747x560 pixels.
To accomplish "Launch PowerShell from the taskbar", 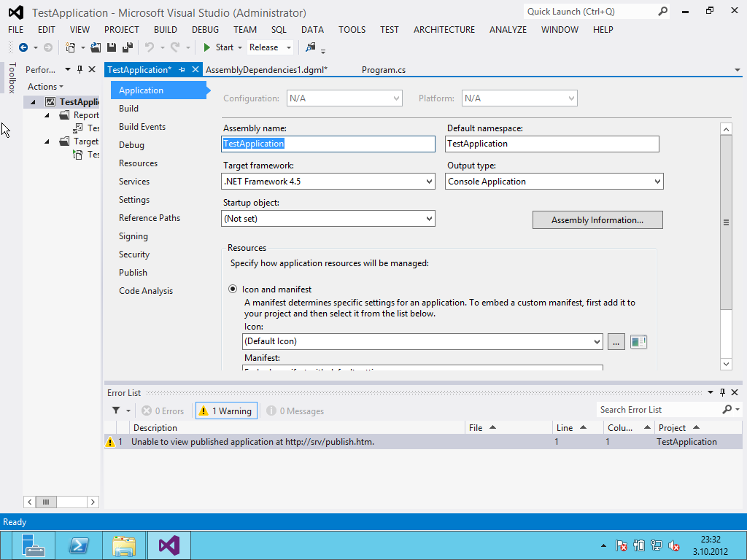I will pyautogui.click(x=79, y=545).
